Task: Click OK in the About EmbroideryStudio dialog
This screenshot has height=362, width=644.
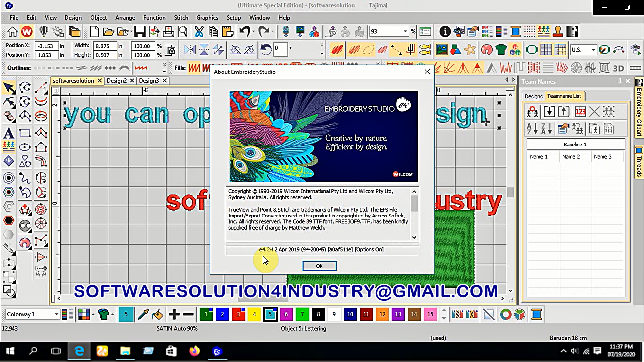Action: click(319, 266)
